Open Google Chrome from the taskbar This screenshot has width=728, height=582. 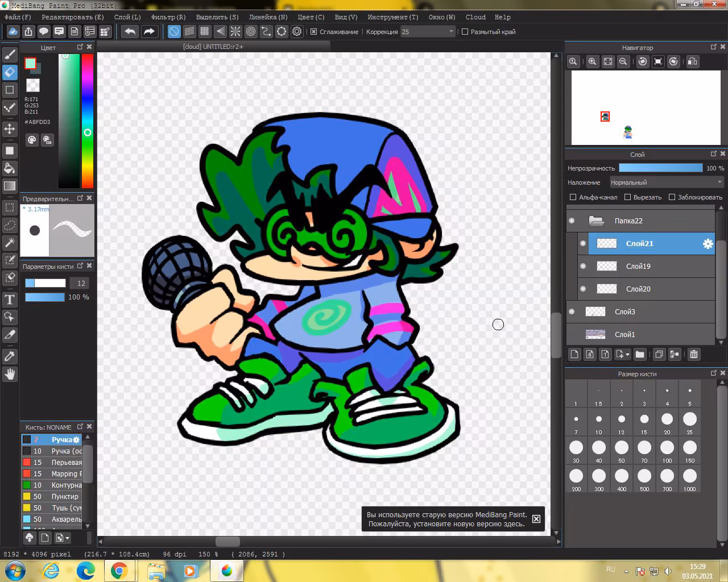pyautogui.click(x=119, y=570)
